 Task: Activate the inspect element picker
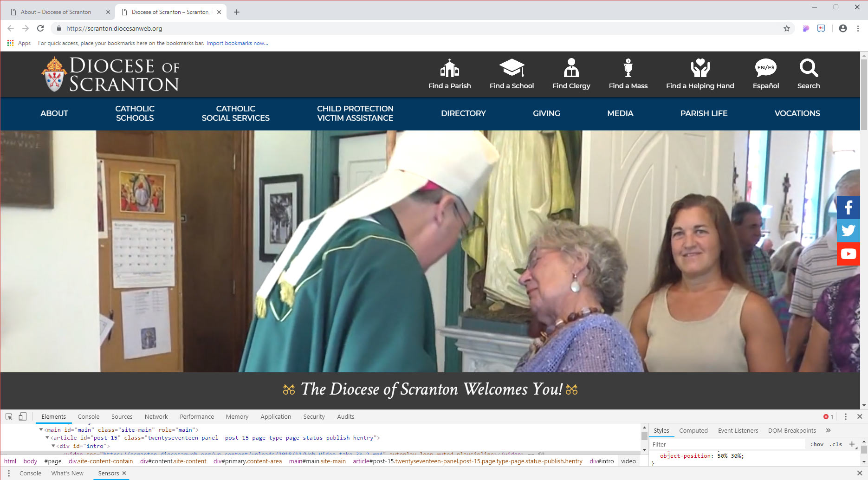tap(9, 416)
